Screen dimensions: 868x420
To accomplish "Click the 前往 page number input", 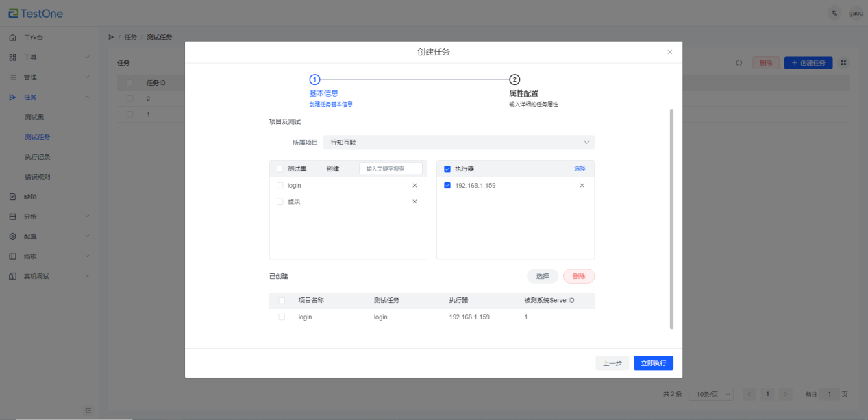I will click(x=830, y=395).
